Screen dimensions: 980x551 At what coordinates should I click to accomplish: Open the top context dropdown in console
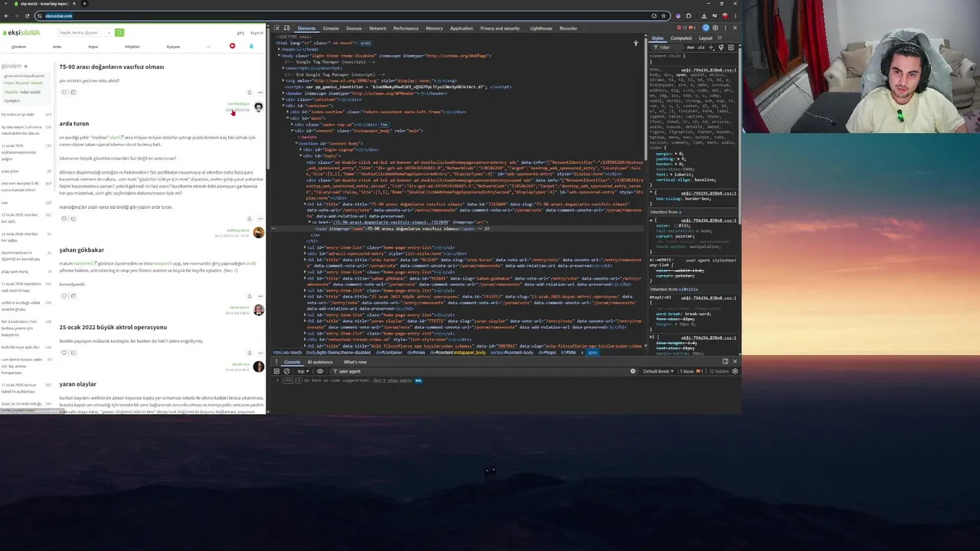[x=303, y=371]
